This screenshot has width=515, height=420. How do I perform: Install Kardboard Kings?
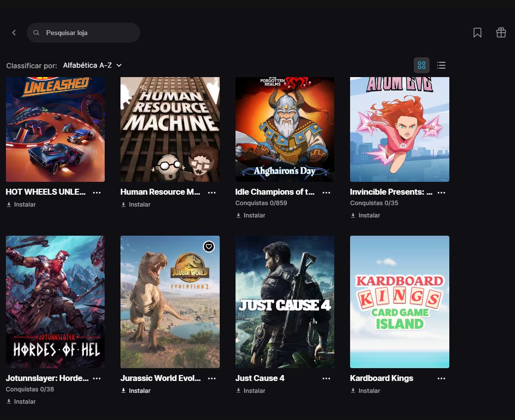(365, 390)
